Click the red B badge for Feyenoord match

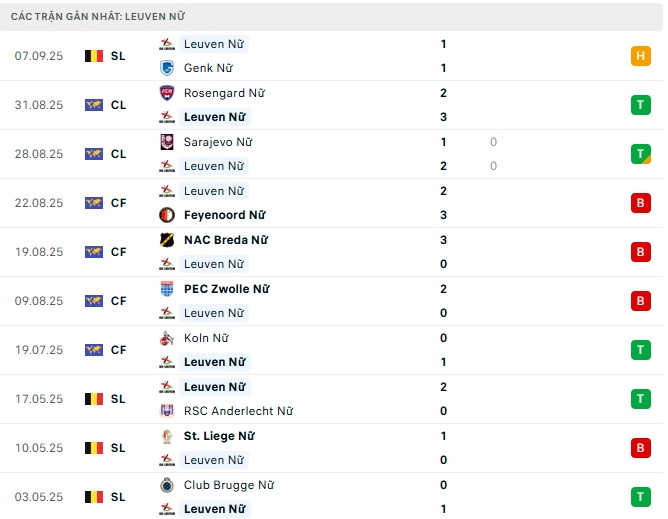tap(641, 203)
